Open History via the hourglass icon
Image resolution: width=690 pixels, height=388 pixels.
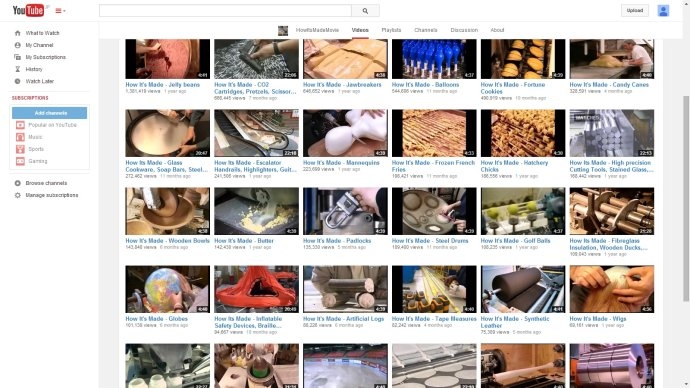tap(18, 69)
